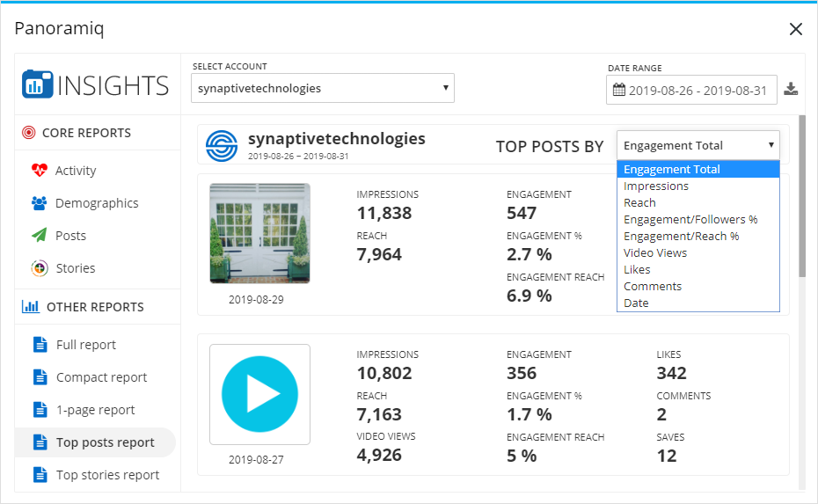
Task: Select Engagement/Reach % option
Action: (698, 236)
